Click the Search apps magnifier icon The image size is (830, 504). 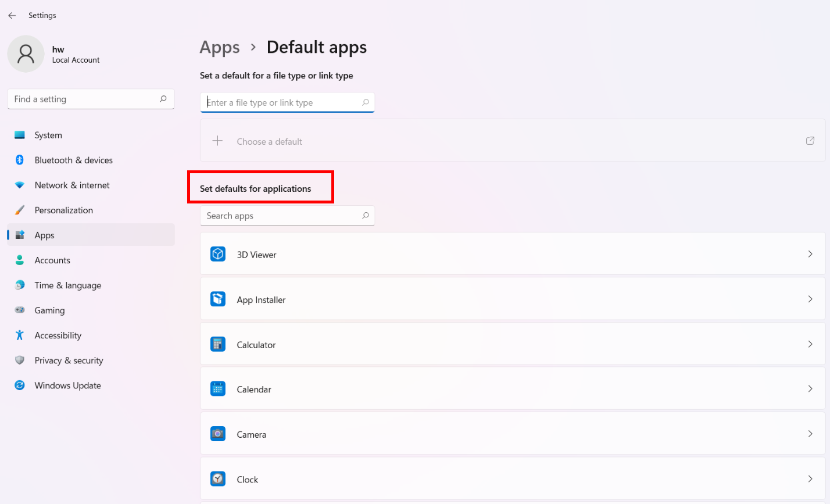tap(366, 216)
